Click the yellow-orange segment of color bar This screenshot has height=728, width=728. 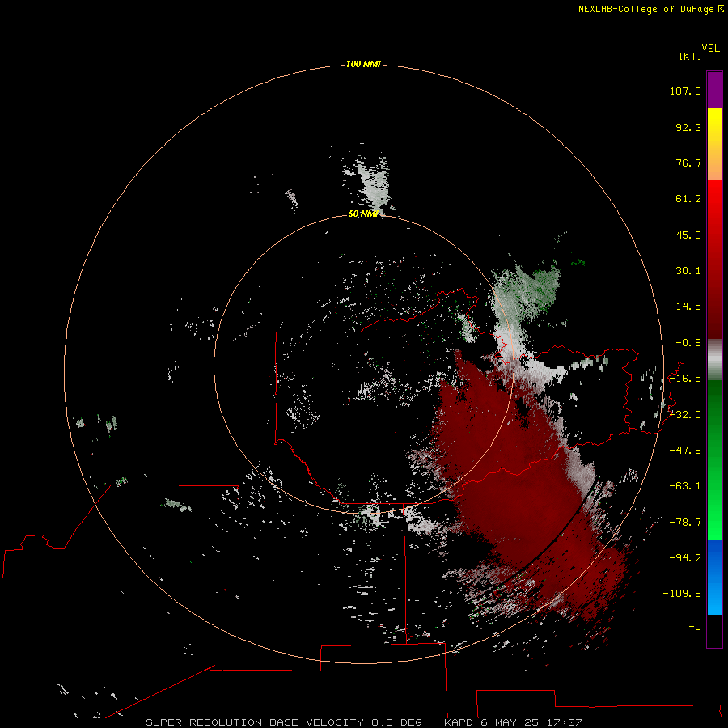(x=714, y=144)
